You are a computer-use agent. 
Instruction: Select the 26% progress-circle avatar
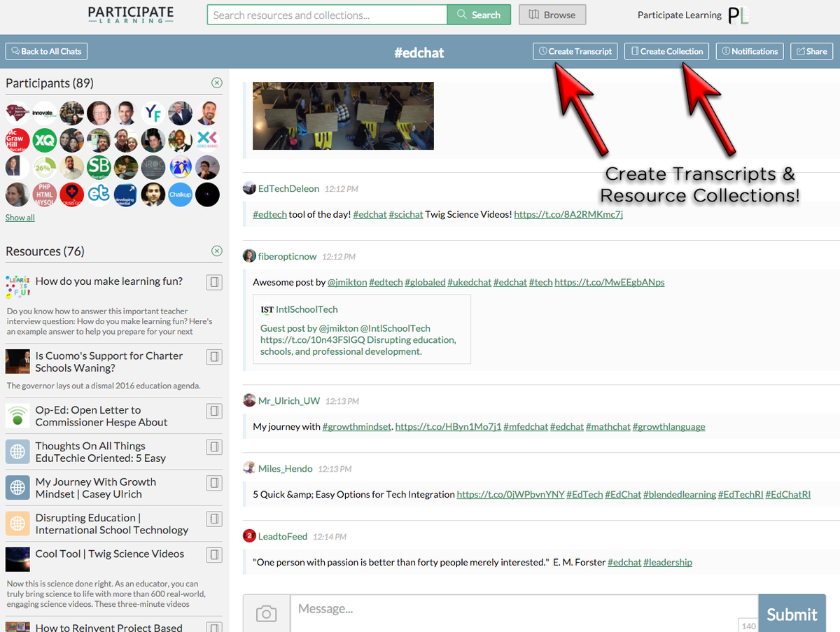[44, 167]
